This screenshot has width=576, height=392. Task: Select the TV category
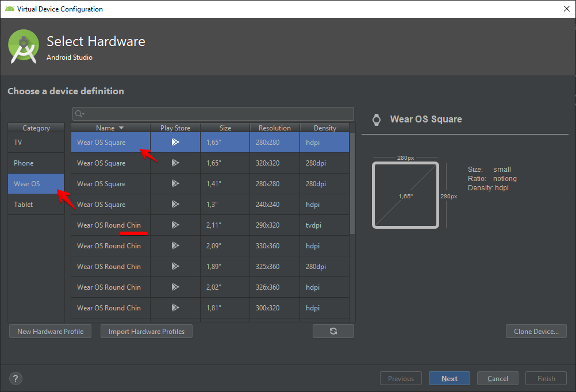pos(36,143)
